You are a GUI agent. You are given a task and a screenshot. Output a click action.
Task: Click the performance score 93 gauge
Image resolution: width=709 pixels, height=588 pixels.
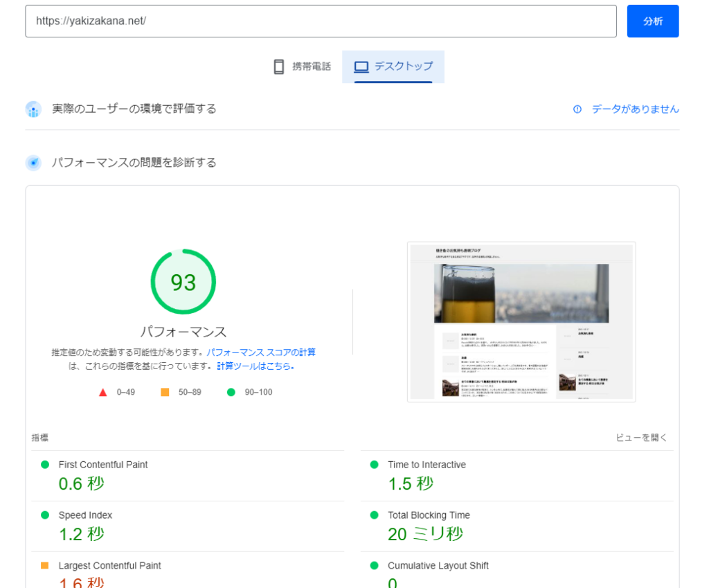(183, 283)
